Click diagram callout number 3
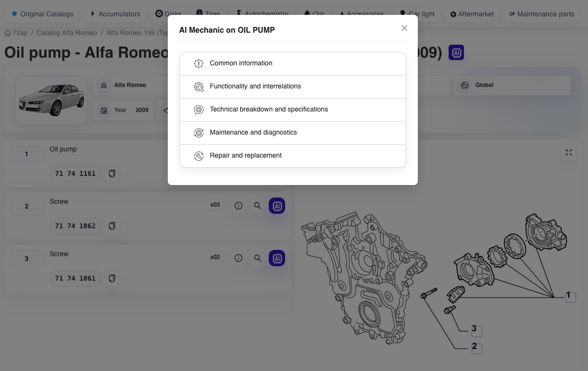 476,331
